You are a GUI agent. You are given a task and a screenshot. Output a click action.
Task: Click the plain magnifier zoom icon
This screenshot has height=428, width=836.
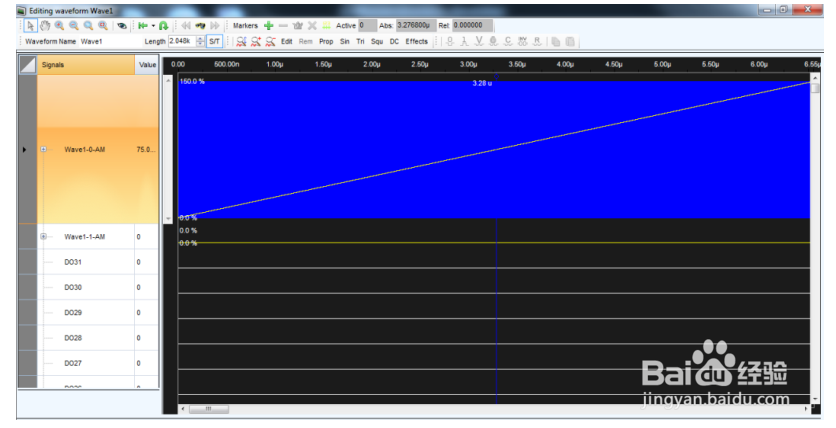(88, 26)
